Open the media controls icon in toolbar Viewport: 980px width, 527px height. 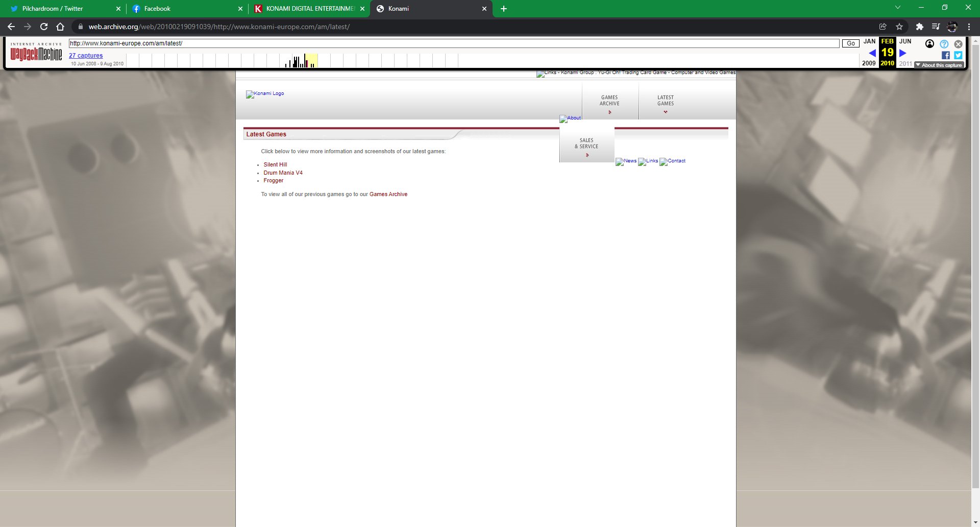[x=936, y=27]
